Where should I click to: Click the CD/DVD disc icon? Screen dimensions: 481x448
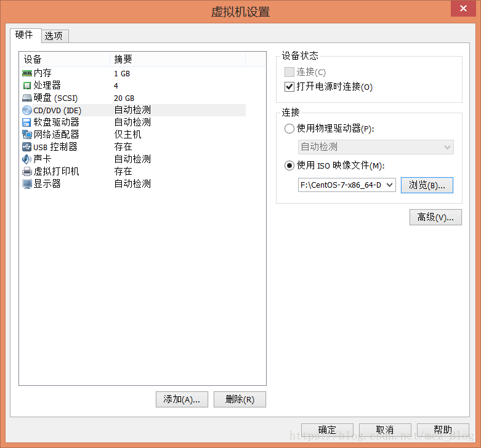click(27, 110)
